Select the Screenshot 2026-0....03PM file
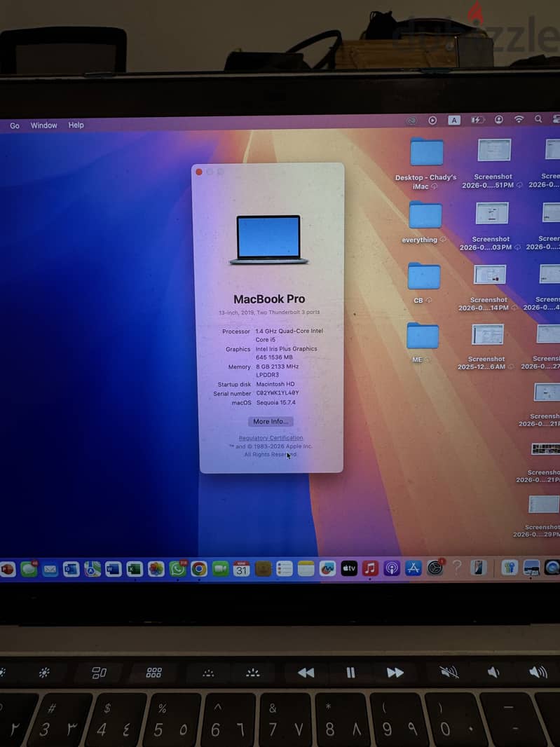The width and height of the screenshot is (560, 747). [491, 226]
